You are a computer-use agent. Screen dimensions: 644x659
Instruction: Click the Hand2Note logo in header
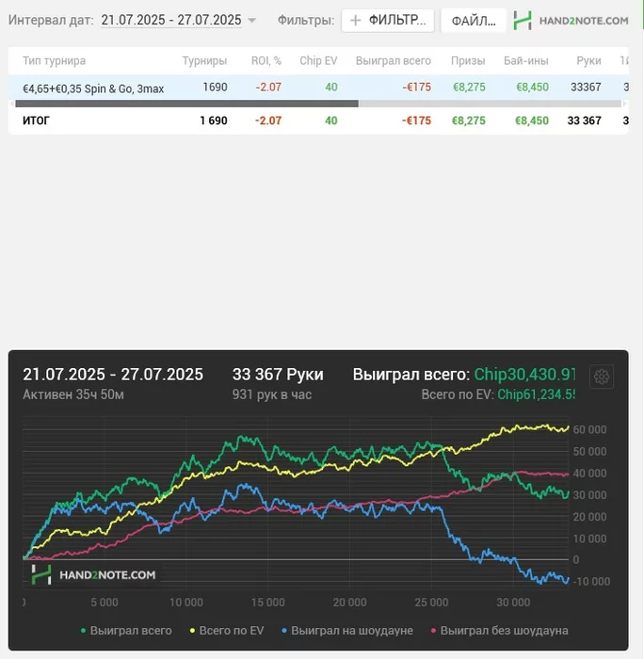click(x=572, y=21)
